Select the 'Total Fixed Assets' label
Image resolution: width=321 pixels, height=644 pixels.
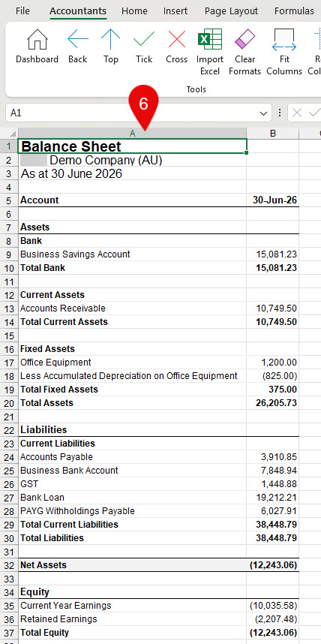pos(132,390)
